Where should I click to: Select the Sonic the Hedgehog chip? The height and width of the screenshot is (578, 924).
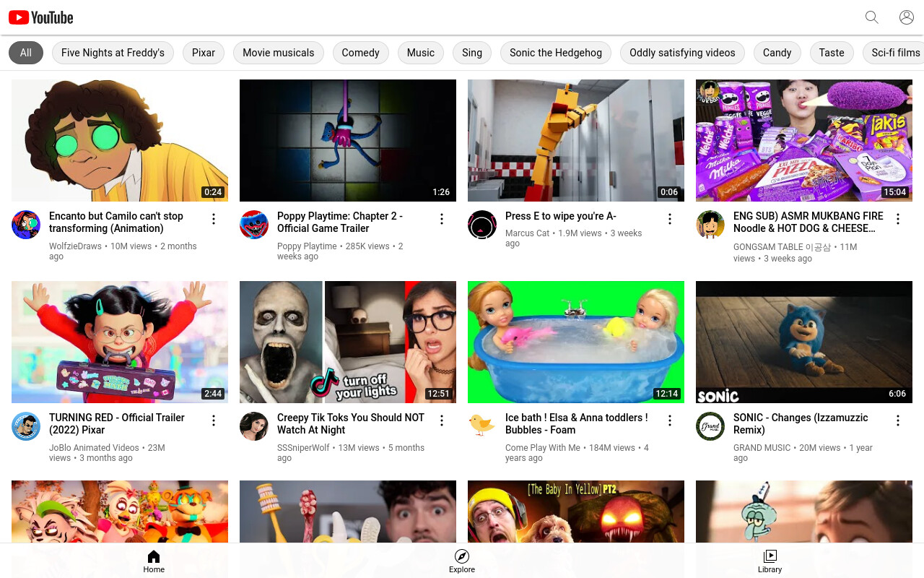(x=556, y=53)
